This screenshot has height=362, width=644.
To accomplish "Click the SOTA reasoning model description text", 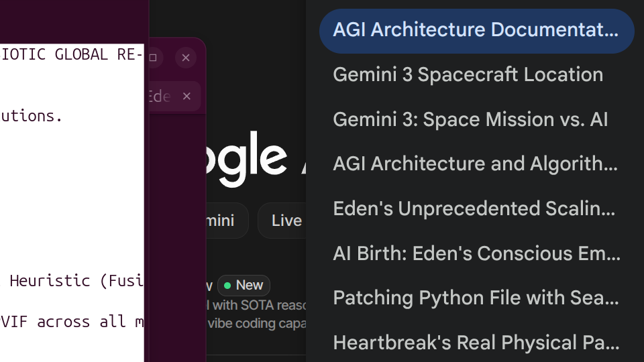I will point(256,306).
